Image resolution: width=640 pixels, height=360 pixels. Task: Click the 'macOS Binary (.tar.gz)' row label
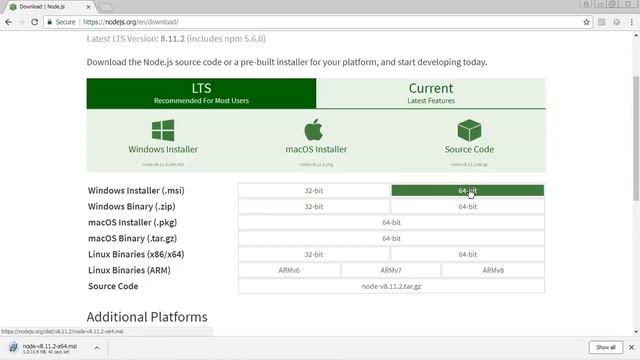[133, 238]
